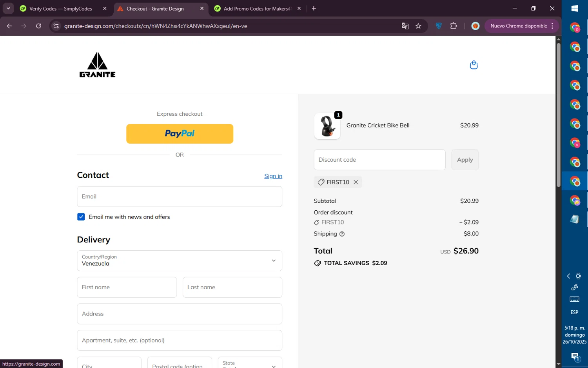Close the Checkout Granite Design tab
This screenshot has width=588, height=368.
click(202, 9)
